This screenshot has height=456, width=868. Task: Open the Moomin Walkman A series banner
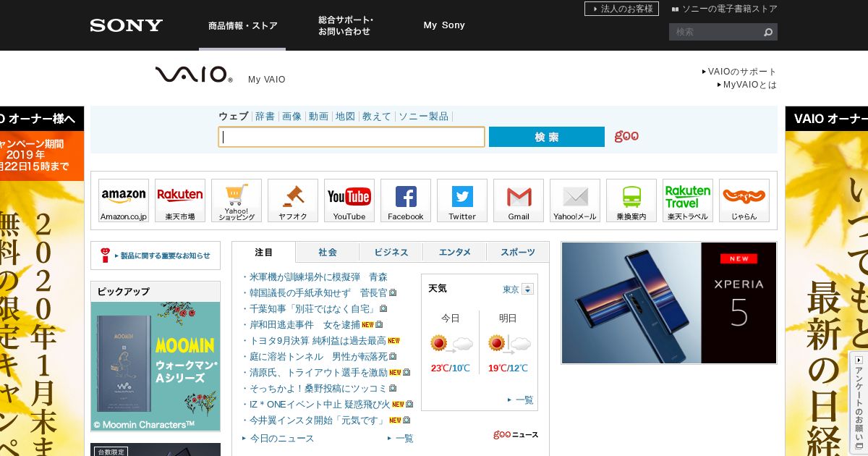pyautogui.click(x=156, y=366)
